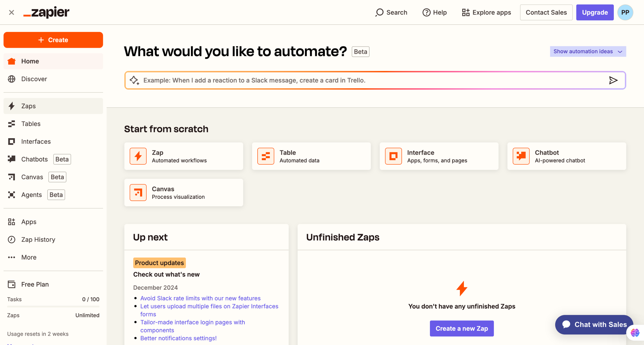Click the Interface card icon
Viewport: 644px width, 345px height.
(x=393, y=156)
